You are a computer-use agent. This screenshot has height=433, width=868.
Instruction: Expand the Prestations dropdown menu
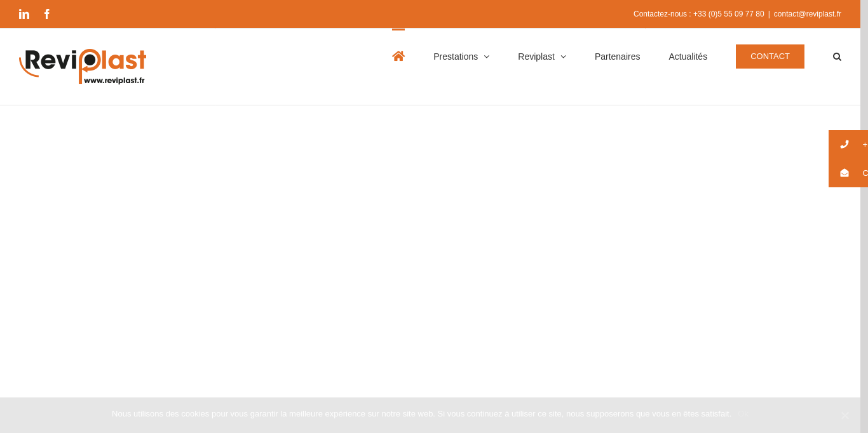(x=456, y=57)
